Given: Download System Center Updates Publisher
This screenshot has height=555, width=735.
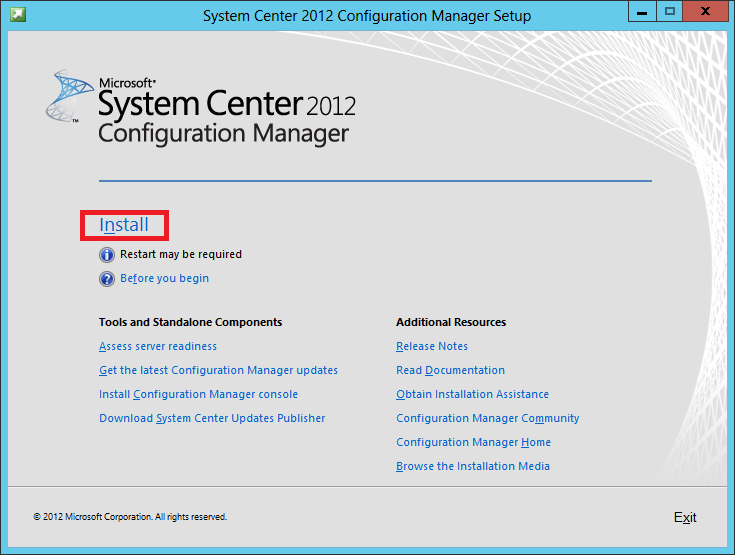Looking at the screenshot, I should [212, 419].
